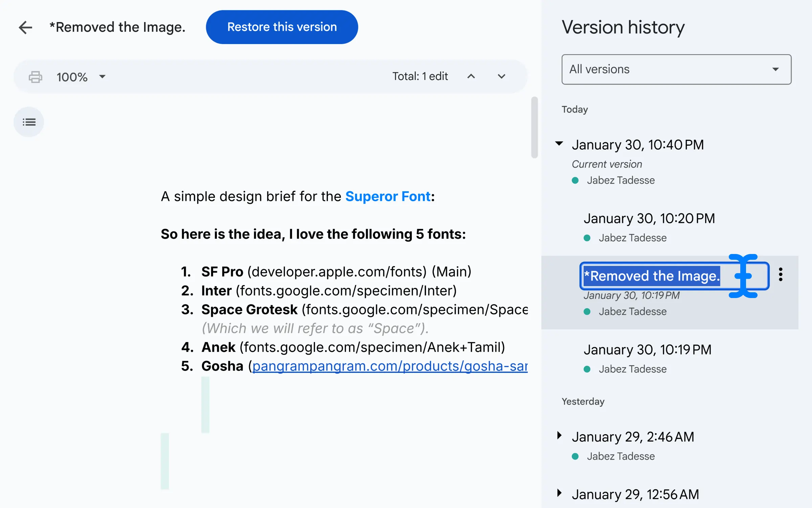Image resolution: width=812 pixels, height=508 pixels.
Task: Go to previous edit with up chevron
Action: point(471,77)
